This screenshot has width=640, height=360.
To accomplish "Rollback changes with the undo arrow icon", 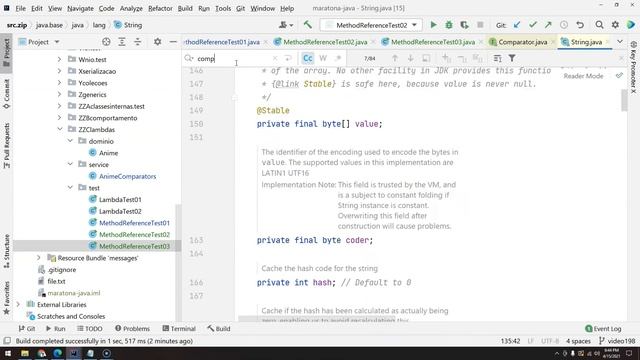I will tap(580, 25).
